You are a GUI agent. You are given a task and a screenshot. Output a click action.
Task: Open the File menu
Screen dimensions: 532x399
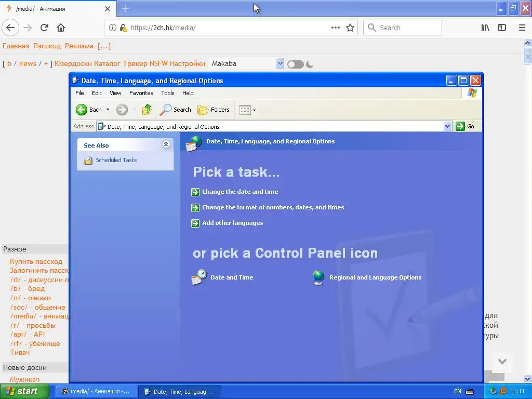[79, 93]
